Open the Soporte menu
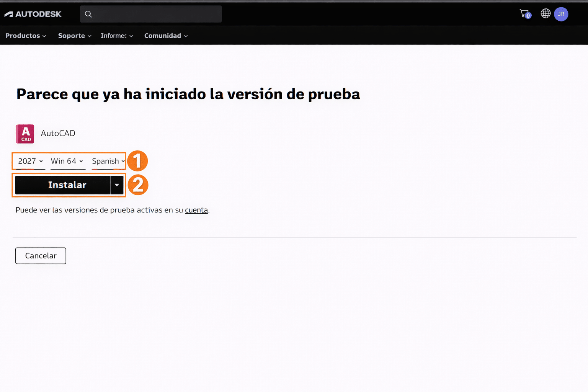The image size is (588, 392). pyautogui.click(x=72, y=35)
